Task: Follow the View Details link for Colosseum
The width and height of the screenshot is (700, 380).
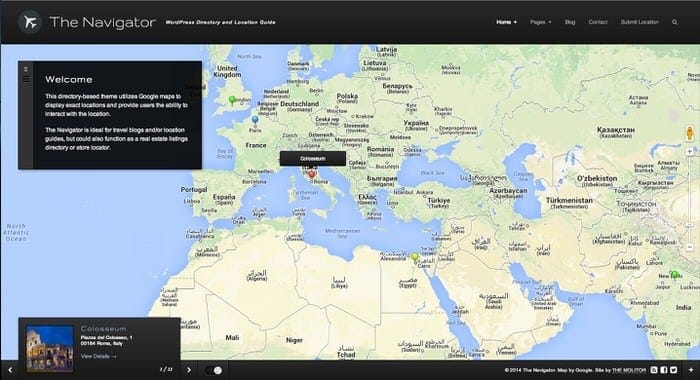Action: 99,356
